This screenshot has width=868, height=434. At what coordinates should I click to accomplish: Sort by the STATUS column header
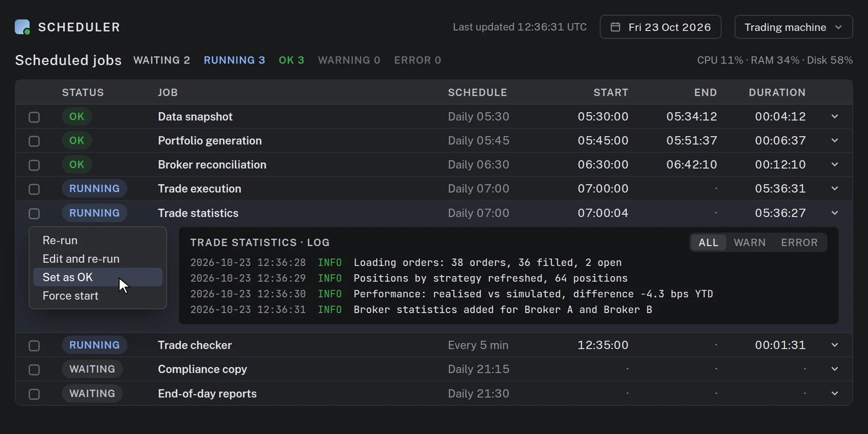click(x=83, y=92)
